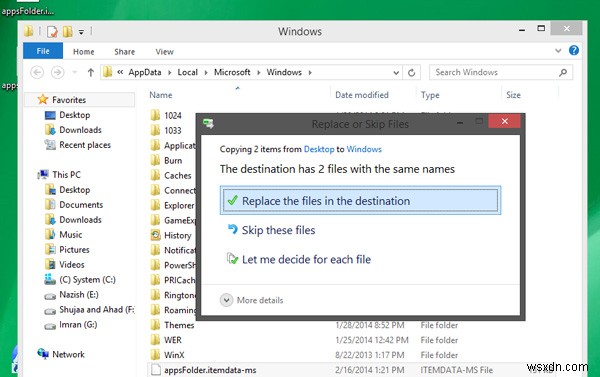
Task: Click the search magnifier icon
Action: tap(562, 72)
